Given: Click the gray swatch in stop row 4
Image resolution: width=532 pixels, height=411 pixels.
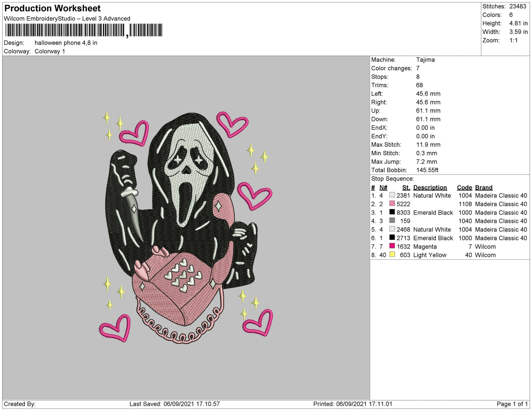Looking at the screenshot, I should [x=392, y=220].
